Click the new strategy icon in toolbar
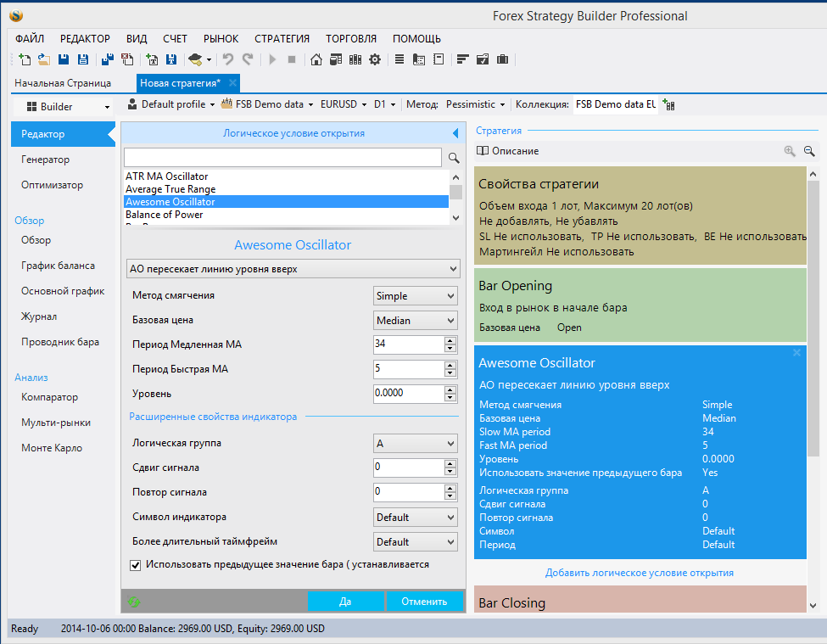Image resolution: width=827 pixels, height=644 pixels. coord(24,59)
